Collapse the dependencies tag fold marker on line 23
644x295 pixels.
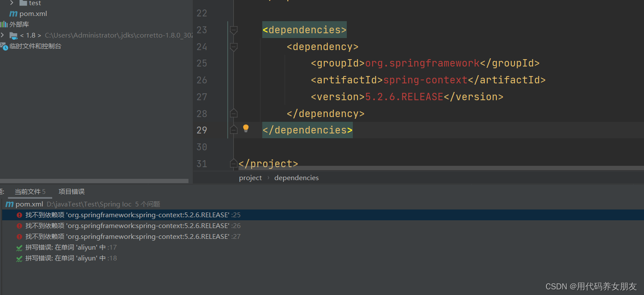(234, 30)
